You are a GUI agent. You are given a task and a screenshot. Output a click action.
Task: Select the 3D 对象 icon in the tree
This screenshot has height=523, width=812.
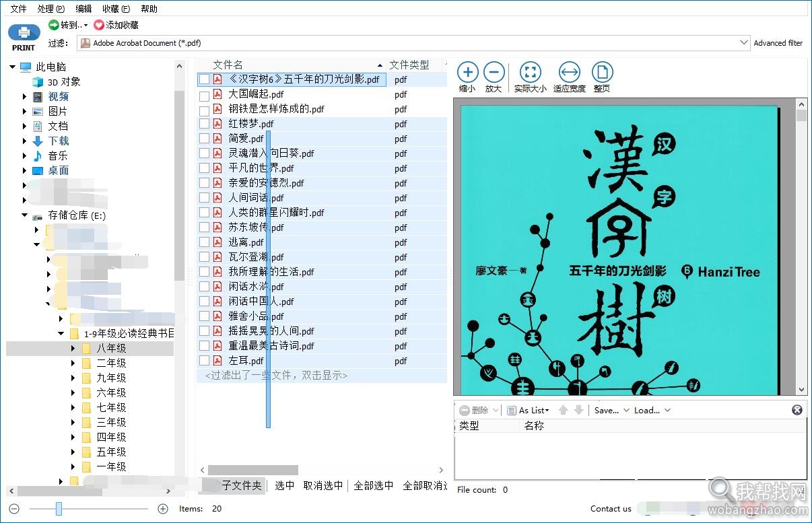coord(38,81)
